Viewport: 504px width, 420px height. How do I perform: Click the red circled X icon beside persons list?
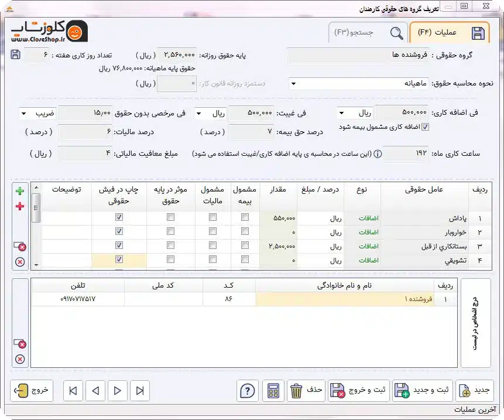(x=20, y=359)
